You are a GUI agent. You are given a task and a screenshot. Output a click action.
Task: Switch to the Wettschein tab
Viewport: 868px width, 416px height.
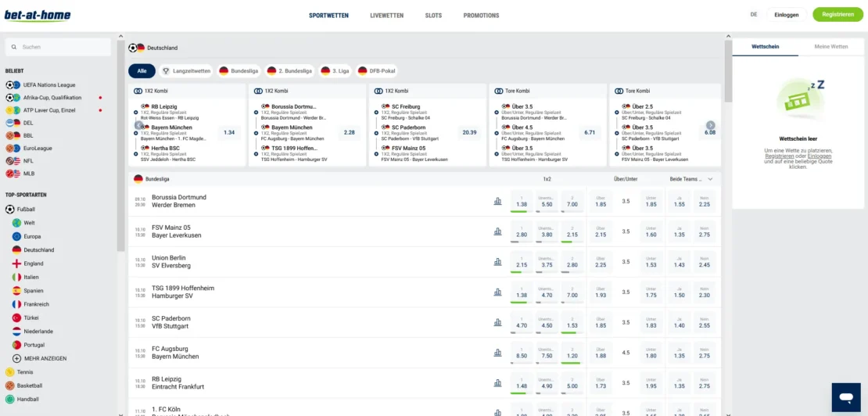[x=765, y=47]
